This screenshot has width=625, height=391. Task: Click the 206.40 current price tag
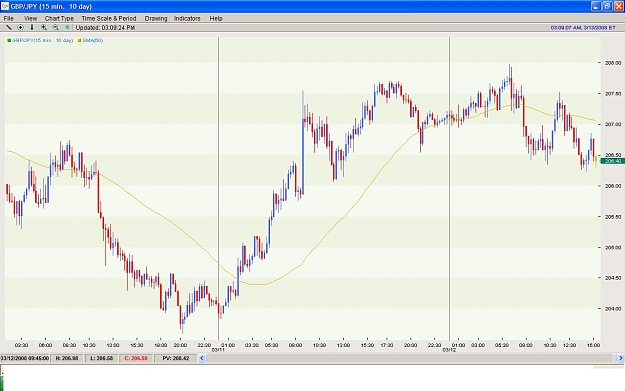[x=613, y=161]
